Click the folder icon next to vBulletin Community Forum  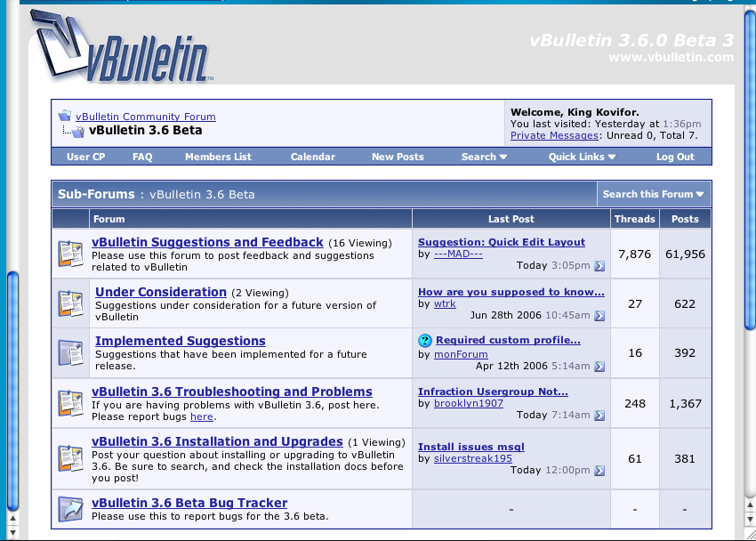point(64,117)
